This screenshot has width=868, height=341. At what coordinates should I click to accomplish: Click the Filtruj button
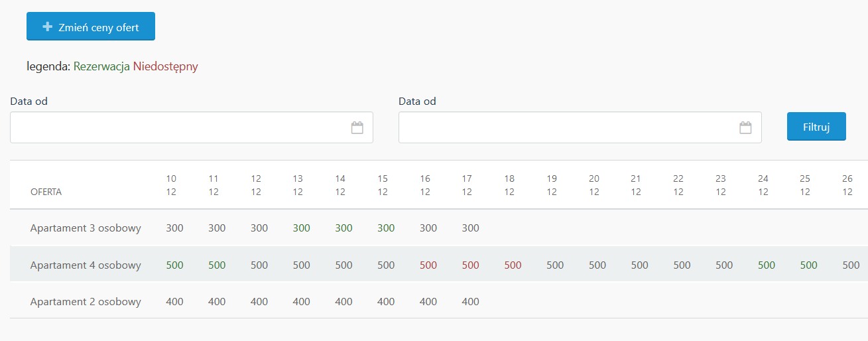tap(816, 126)
